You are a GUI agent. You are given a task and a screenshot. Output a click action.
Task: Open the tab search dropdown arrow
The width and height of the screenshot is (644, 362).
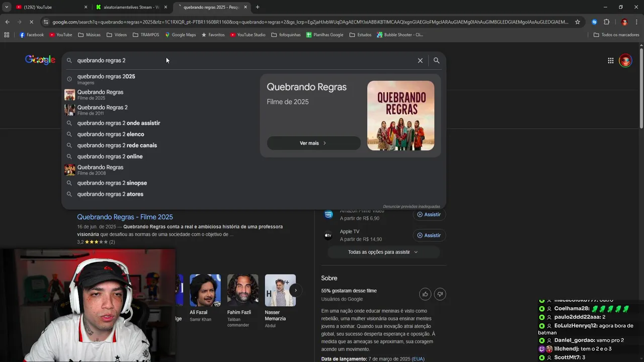click(x=6, y=7)
